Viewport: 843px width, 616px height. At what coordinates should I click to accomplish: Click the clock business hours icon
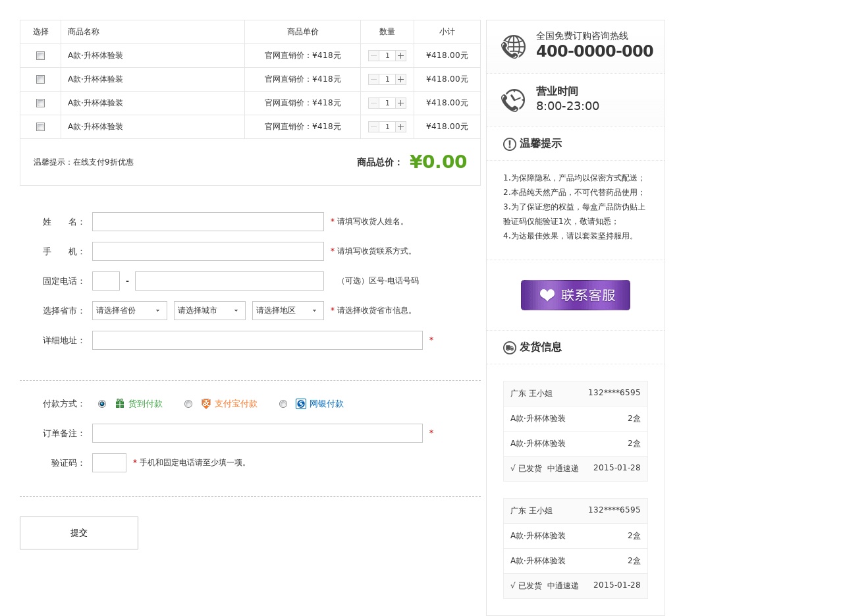click(x=513, y=100)
